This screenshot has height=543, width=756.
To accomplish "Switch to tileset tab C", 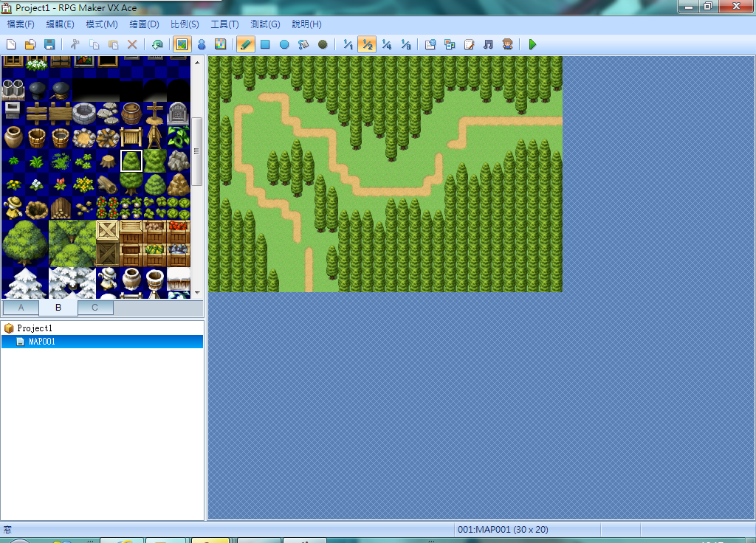I will [95, 308].
